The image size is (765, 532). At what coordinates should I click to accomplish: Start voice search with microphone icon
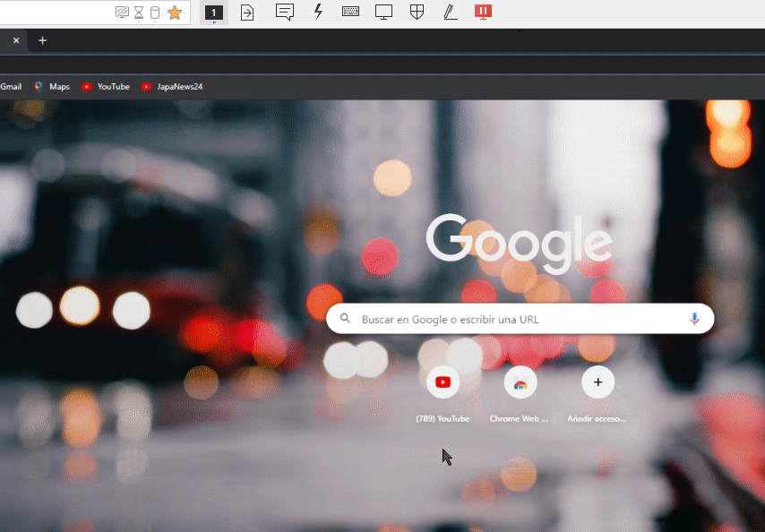point(694,319)
